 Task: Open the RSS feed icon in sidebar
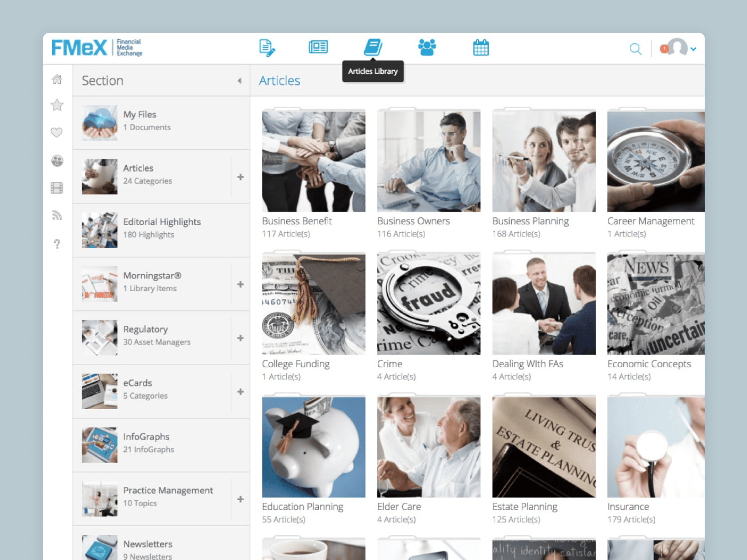click(x=57, y=215)
